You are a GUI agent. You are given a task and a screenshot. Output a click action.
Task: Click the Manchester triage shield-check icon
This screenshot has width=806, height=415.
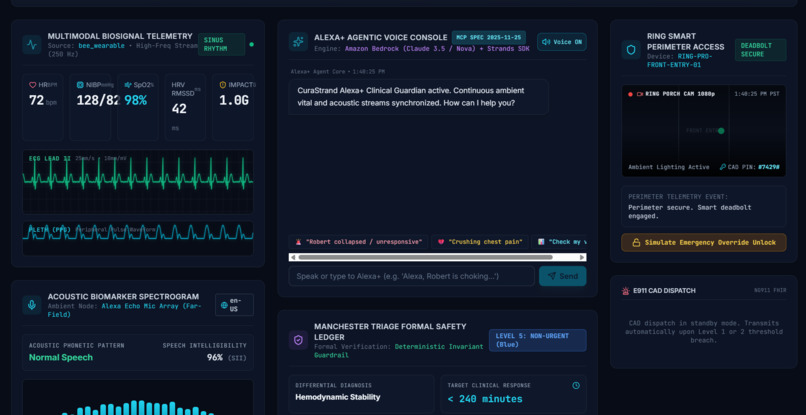(x=298, y=340)
